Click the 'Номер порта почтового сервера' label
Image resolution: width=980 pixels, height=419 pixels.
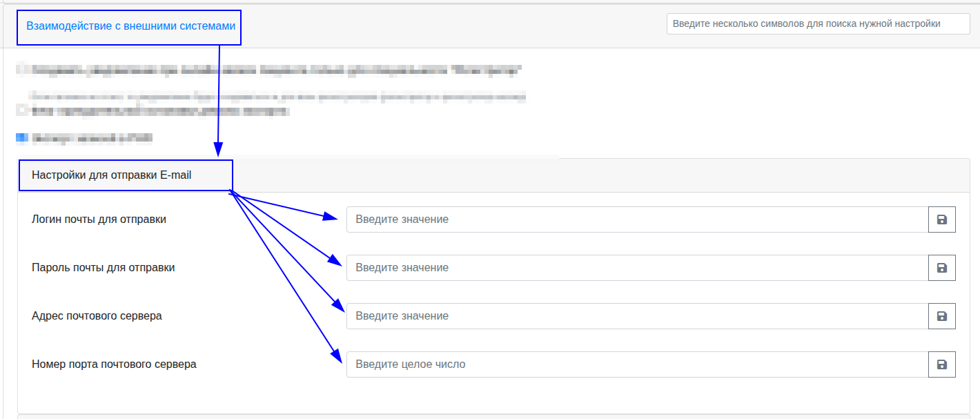point(114,364)
